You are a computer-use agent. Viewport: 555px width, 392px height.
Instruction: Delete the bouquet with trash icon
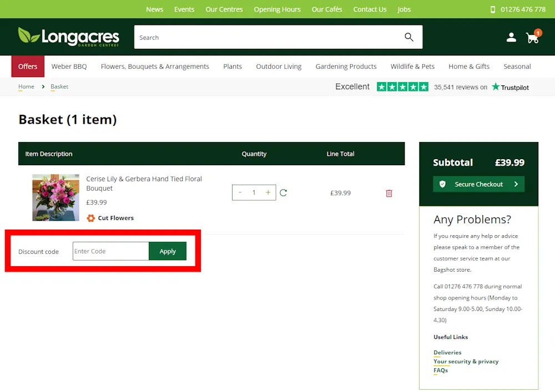(389, 193)
